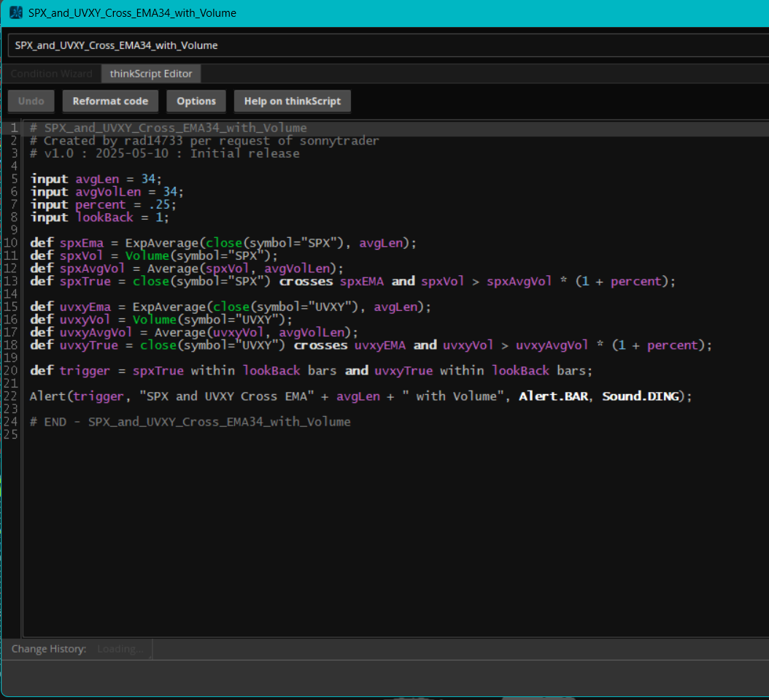Image resolution: width=769 pixels, height=700 pixels.
Task: Click line number 5 in the gutter
Action: tap(14, 179)
